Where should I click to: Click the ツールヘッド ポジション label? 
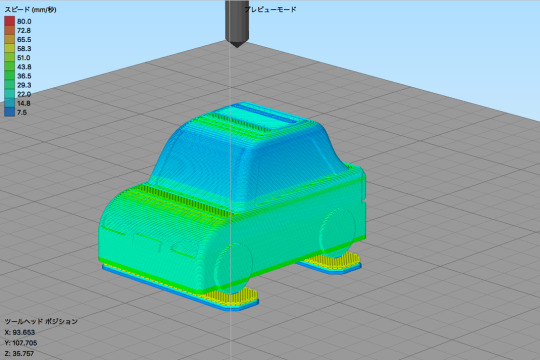click(41, 321)
